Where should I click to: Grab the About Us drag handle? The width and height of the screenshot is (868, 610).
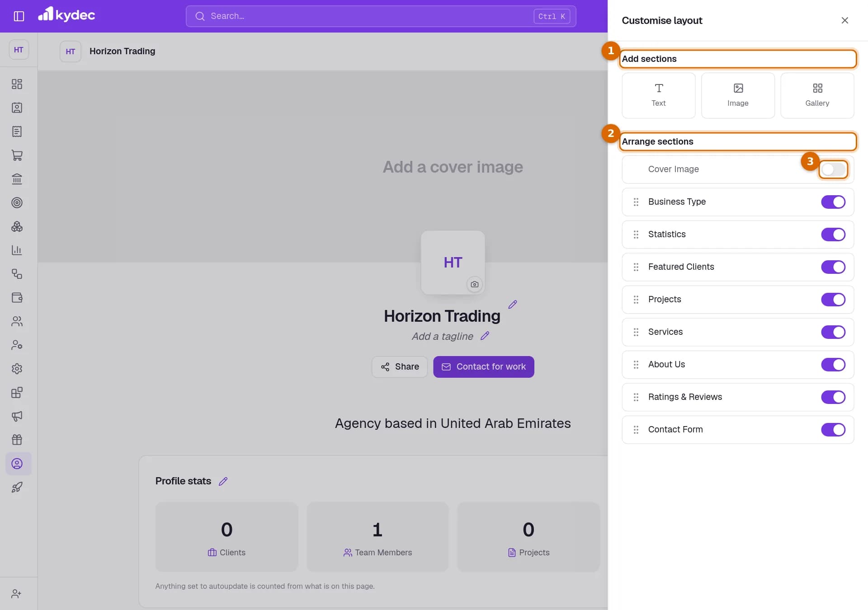(x=636, y=365)
